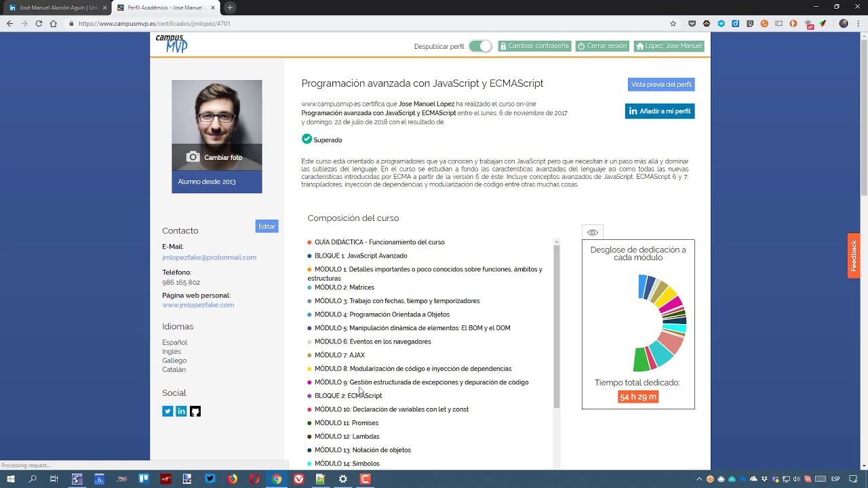The image size is (868, 488).
Task: Edit the Contacto section
Action: [x=267, y=226]
